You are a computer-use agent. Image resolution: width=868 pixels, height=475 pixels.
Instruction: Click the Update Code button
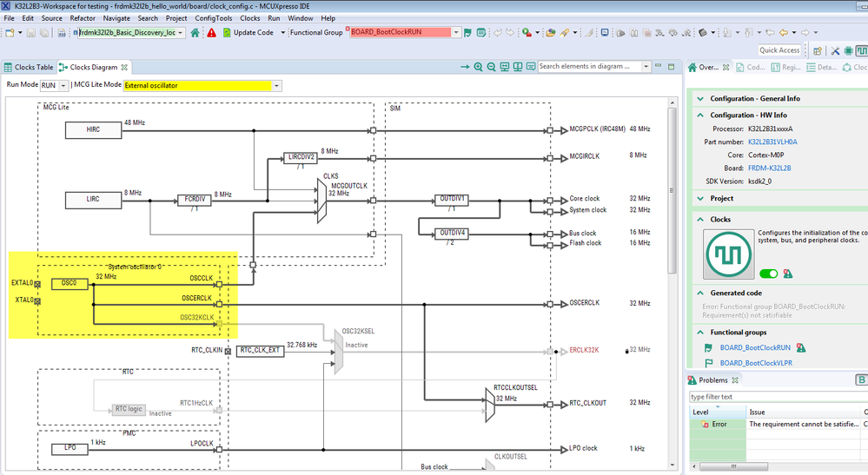248,33
